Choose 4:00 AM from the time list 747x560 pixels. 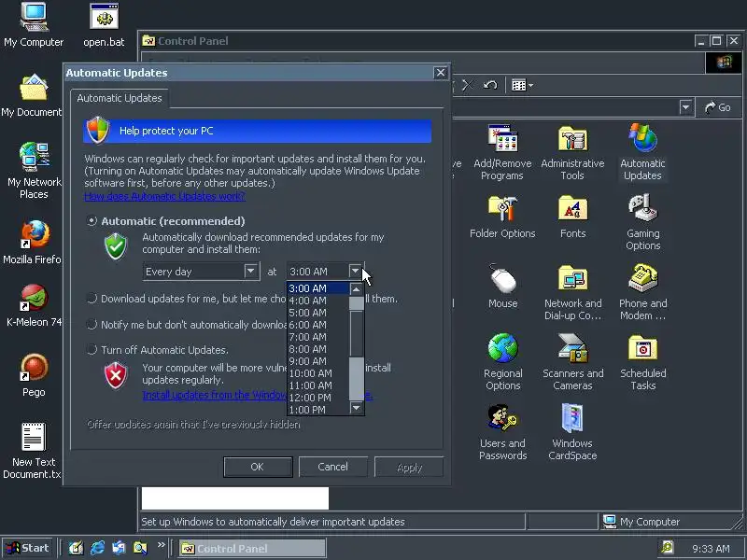coord(318,301)
